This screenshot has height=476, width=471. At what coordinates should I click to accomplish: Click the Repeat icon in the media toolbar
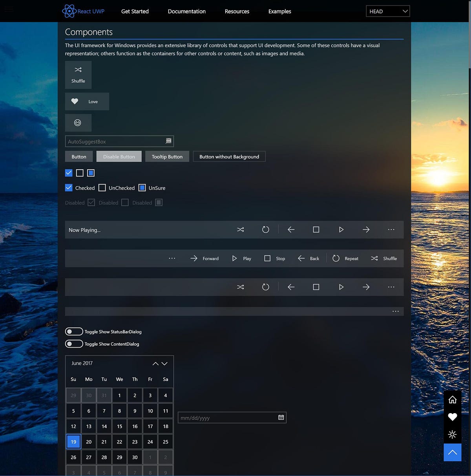[x=336, y=258]
